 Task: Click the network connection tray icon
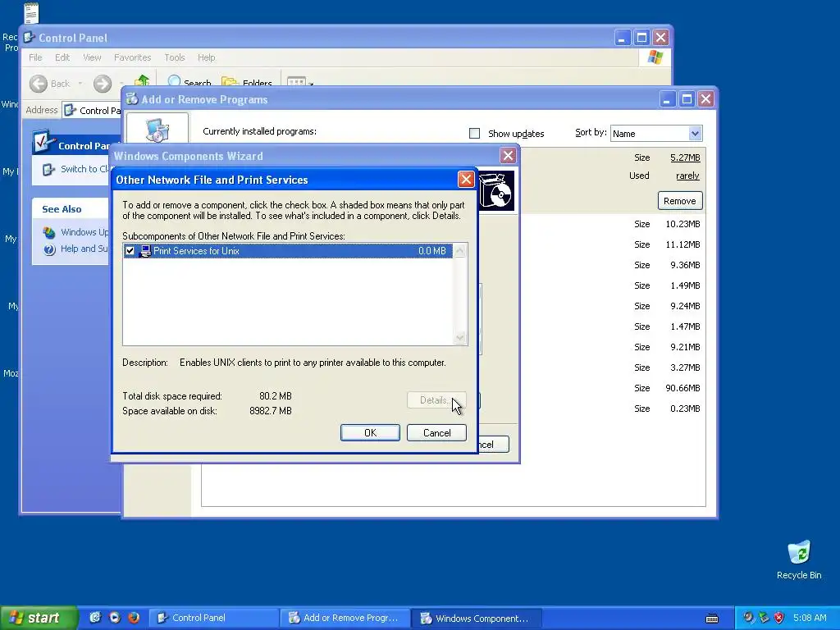tap(764, 618)
